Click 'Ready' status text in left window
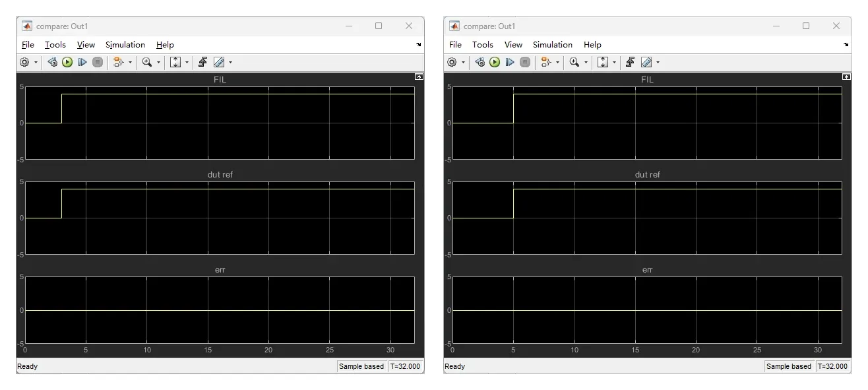 pyautogui.click(x=28, y=366)
